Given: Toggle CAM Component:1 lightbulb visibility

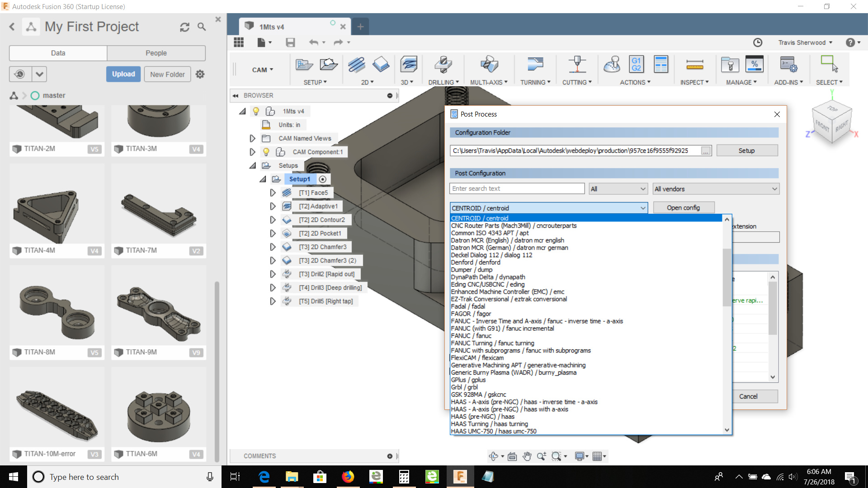Looking at the screenshot, I should coord(266,152).
